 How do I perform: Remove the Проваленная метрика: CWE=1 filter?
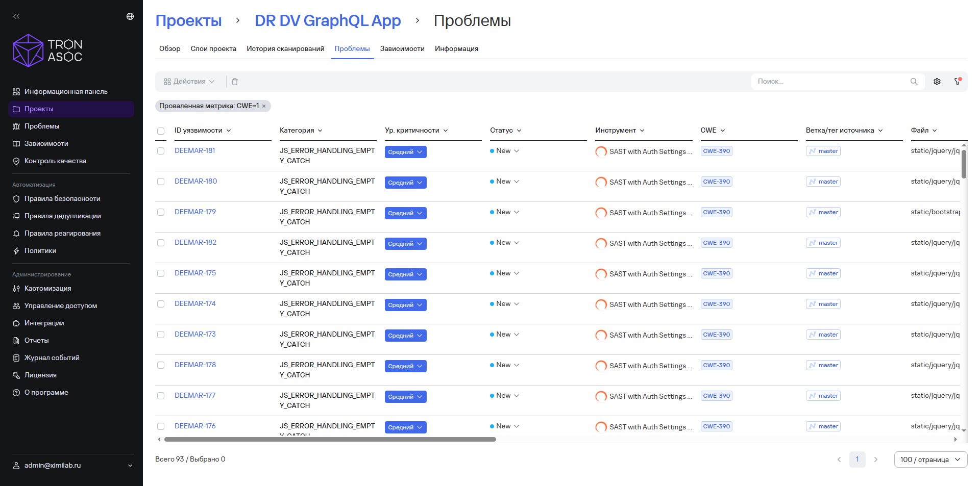(x=264, y=106)
